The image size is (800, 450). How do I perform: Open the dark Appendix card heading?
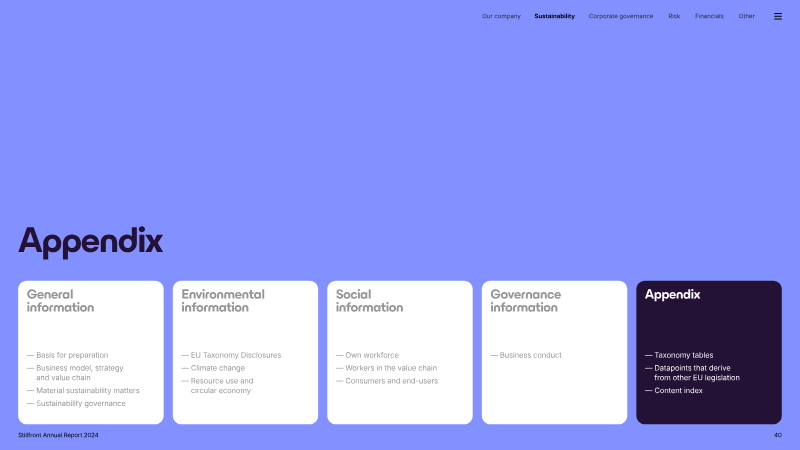pyautogui.click(x=672, y=295)
